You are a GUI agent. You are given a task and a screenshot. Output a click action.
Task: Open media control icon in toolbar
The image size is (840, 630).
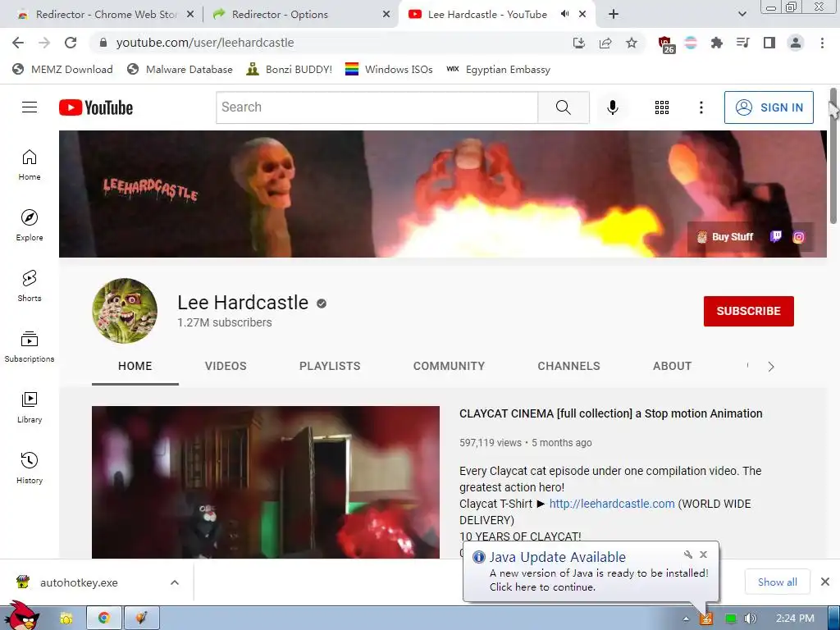tap(742, 43)
